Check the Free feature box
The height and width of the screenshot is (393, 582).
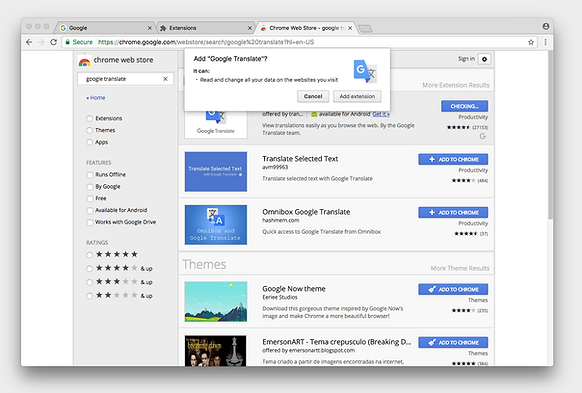(90, 199)
